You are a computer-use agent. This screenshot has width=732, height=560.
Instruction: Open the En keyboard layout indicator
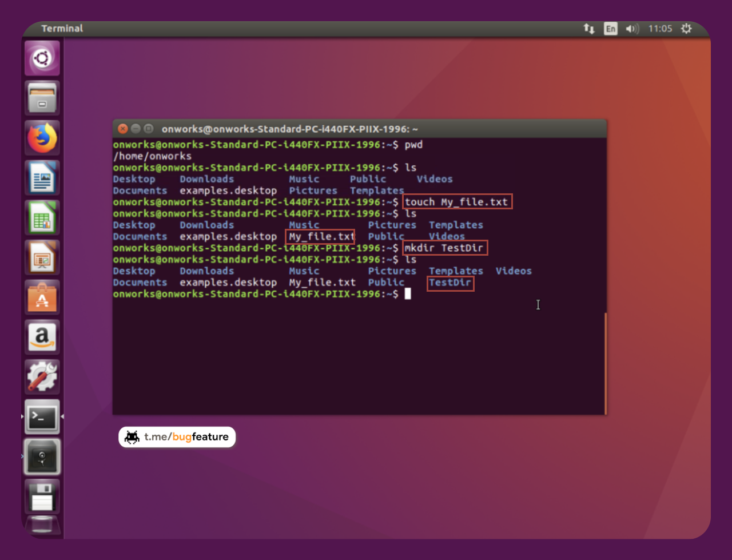611,29
